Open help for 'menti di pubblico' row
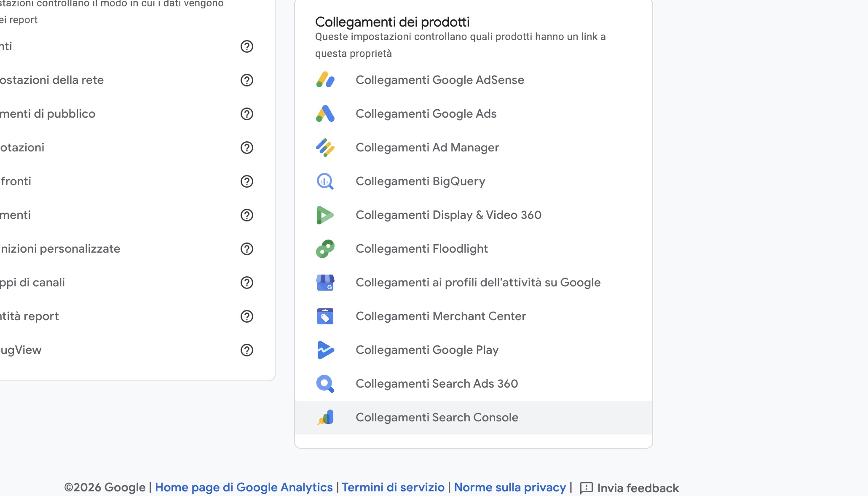The width and height of the screenshot is (868, 496). [247, 114]
